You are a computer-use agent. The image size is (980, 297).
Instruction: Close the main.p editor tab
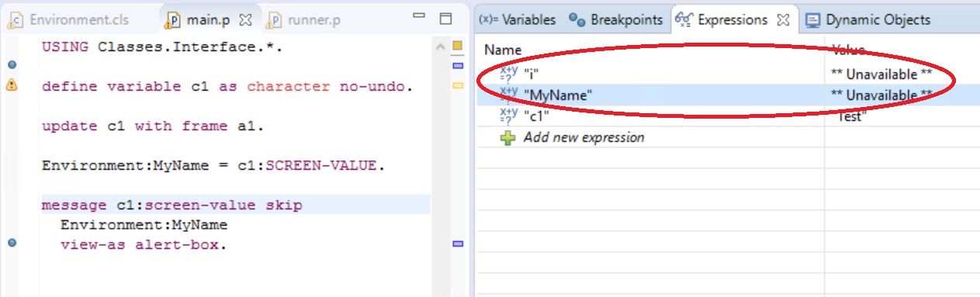pyautogui.click(x=245, y=19)
